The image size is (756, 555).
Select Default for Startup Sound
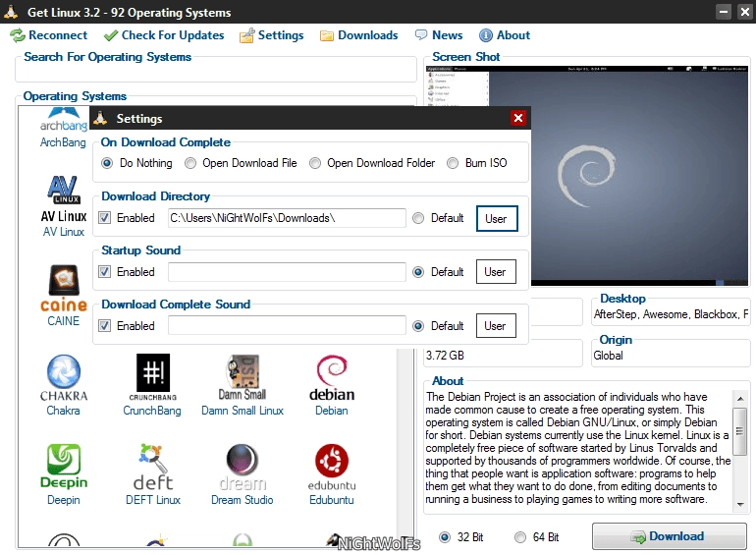click(x=418, y=272)
